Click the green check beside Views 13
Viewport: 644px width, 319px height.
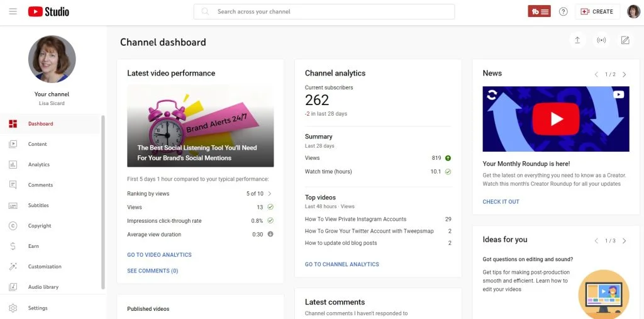click(270, 207)
